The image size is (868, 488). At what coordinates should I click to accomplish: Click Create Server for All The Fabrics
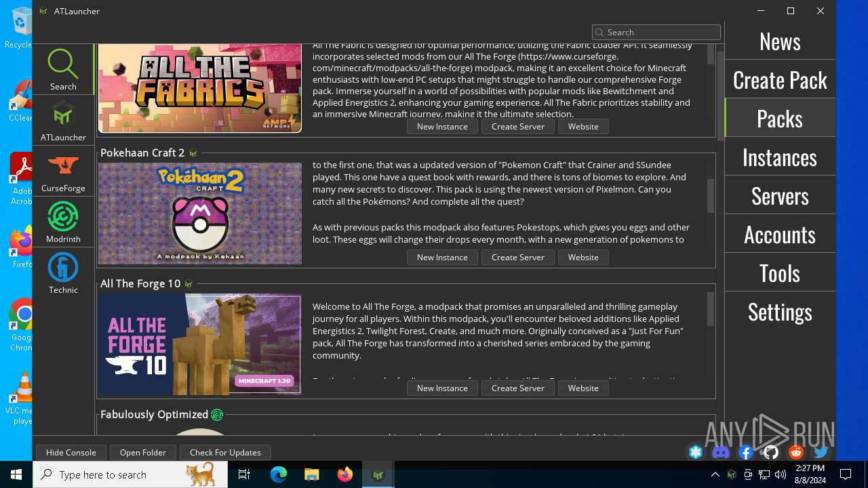[518, 127]
